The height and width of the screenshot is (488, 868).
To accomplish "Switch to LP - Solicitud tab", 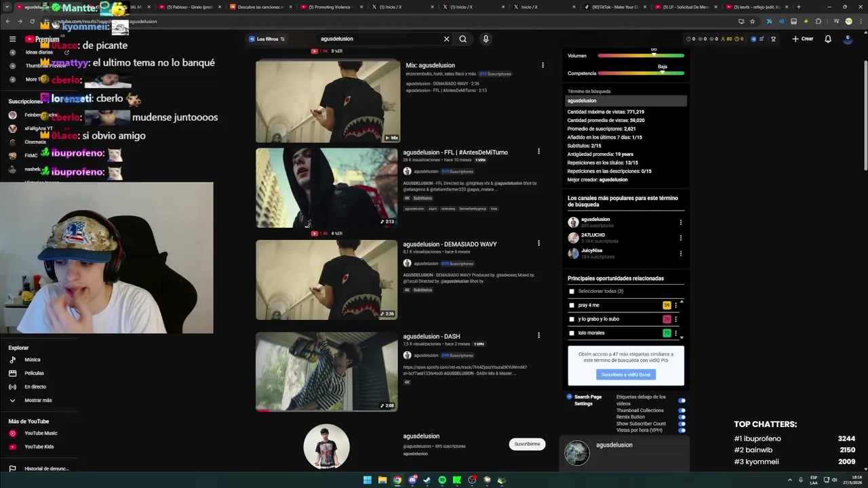I will (x=685, y=7).
